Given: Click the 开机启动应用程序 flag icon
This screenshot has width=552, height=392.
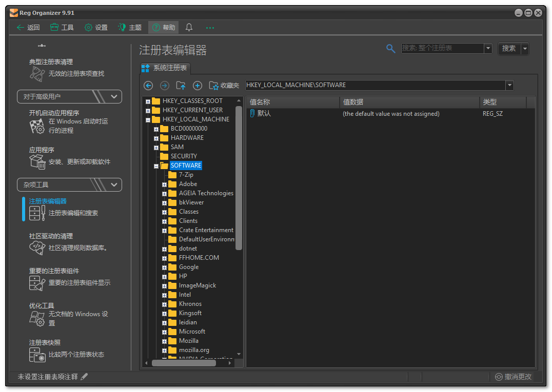Looking at the screenshot, I should 37,126.
